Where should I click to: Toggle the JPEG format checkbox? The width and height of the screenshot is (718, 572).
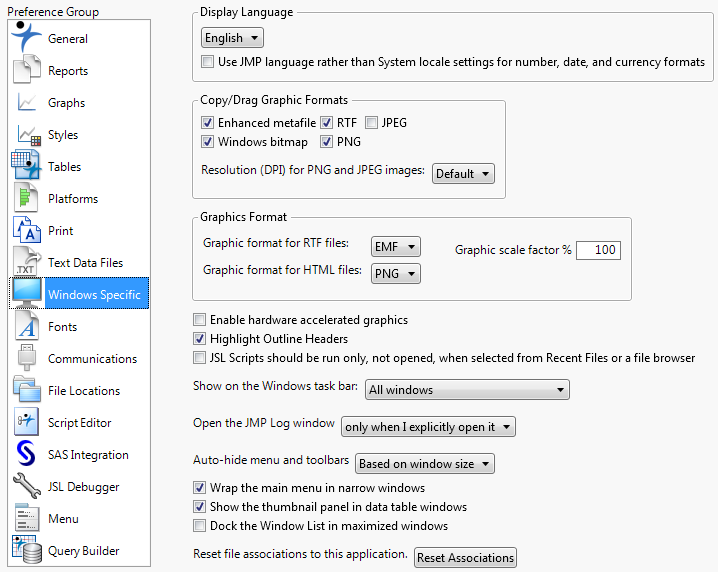tap(372, 123)
